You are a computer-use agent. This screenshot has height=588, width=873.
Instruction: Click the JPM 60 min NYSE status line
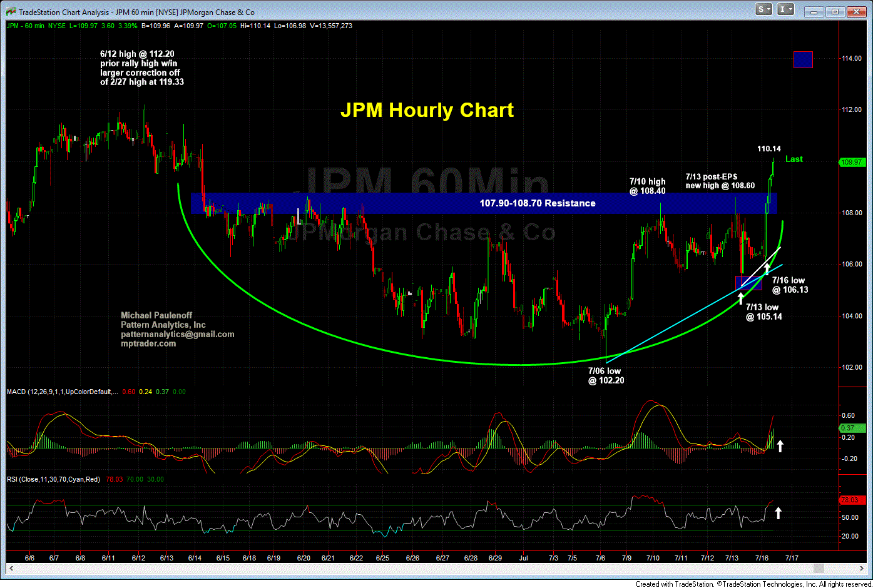[x=180, y=26]
